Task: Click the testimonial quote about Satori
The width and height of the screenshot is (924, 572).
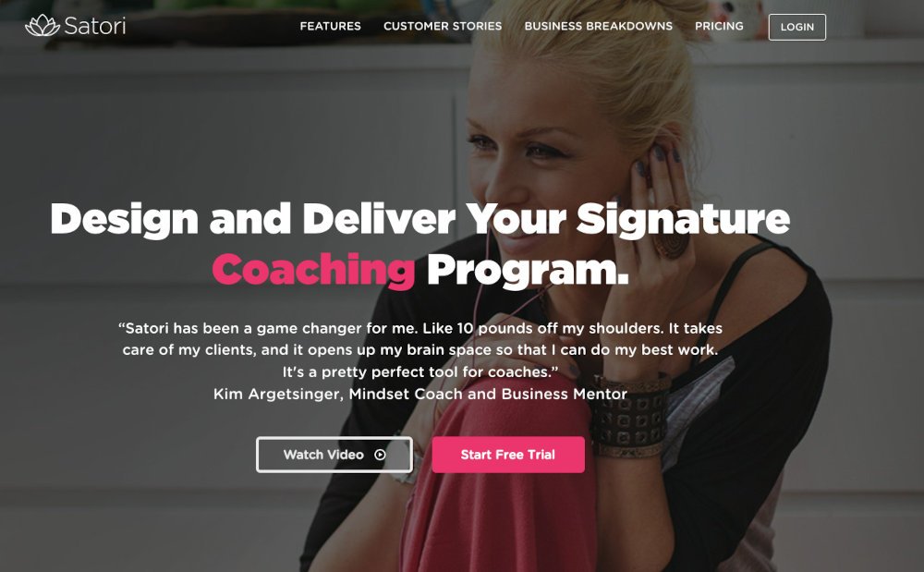Action: [420, 350]
